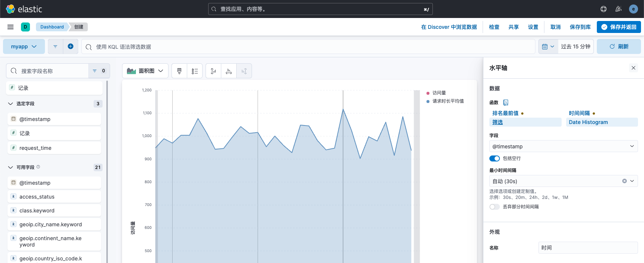Click 保存到库 link
This screenshot has width=644, height=263.
pos(580,27)
